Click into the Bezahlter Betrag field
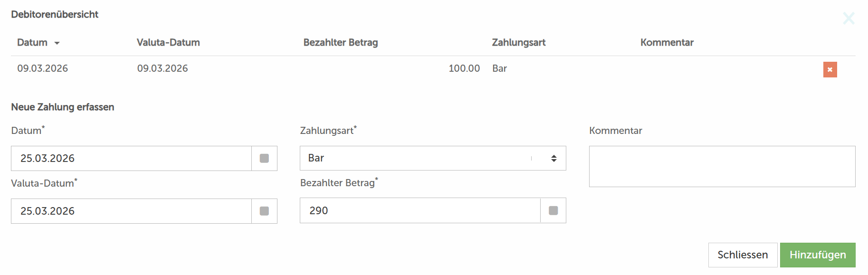 (x=420, y=210)
